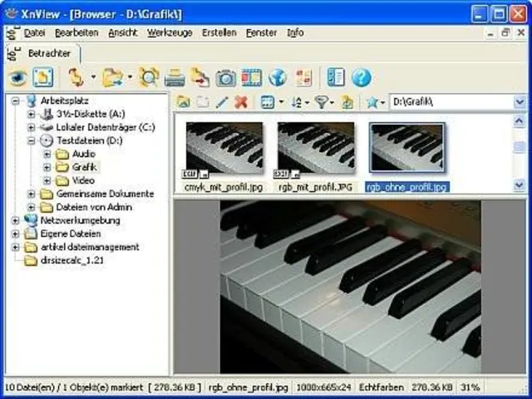This screenshot has height=399, width=532.
Task: Click the sort order icon
Action: pyautogui.click(x=296, y=102)
